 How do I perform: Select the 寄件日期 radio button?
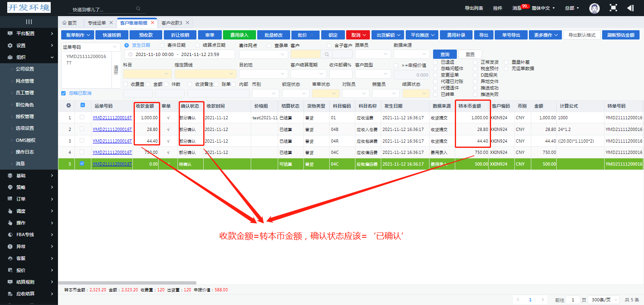pos(162,45)
